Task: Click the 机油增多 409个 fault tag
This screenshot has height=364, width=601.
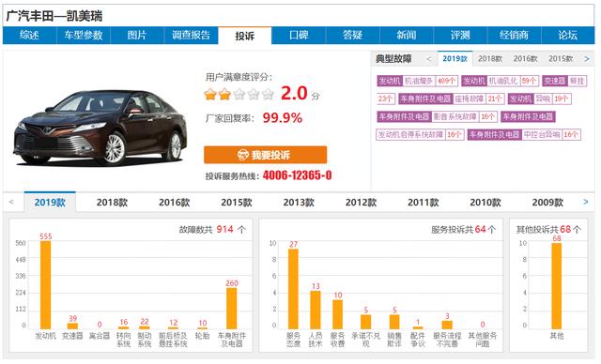Action: 417,81
